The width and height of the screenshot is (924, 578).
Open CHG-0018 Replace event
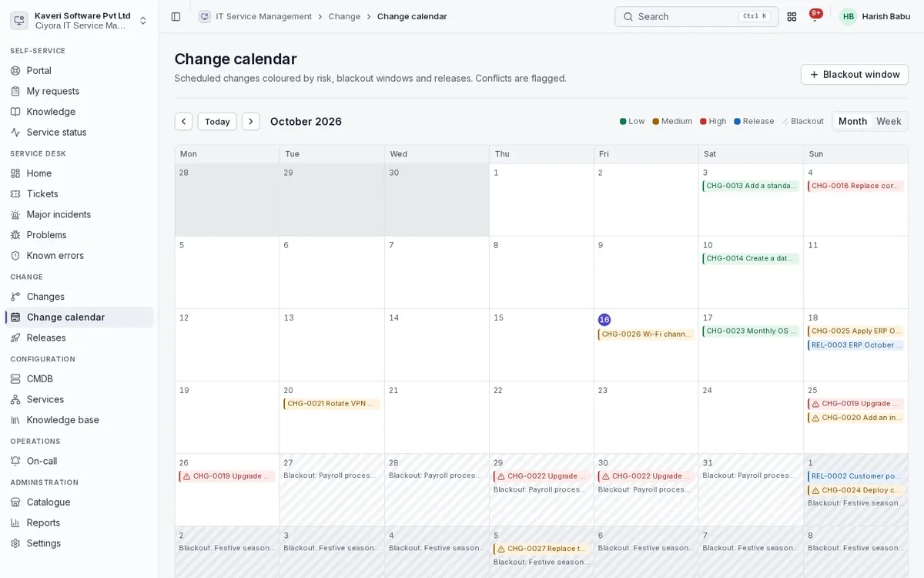855,186
